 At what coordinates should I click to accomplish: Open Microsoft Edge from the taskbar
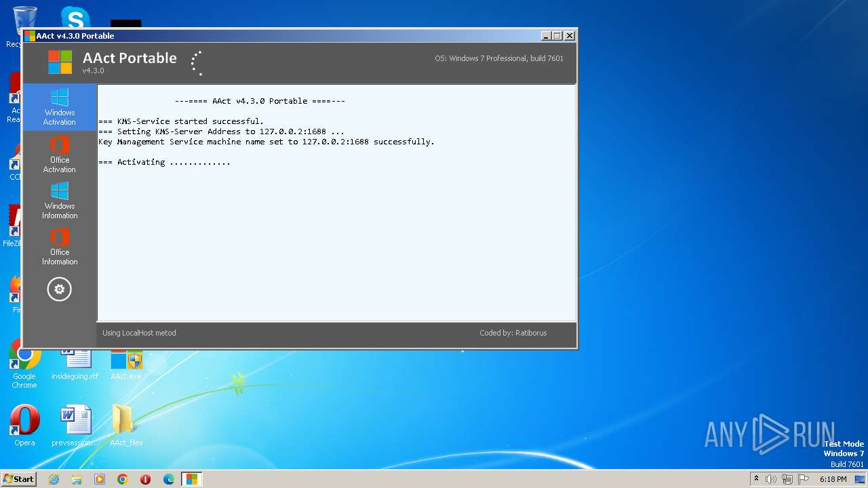coord(169,479)
